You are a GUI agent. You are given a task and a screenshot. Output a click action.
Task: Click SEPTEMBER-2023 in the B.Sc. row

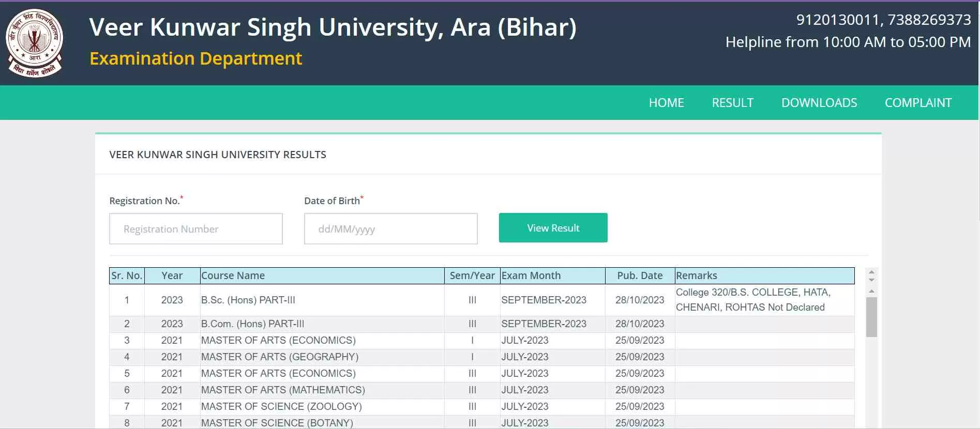tap(544, 300)
